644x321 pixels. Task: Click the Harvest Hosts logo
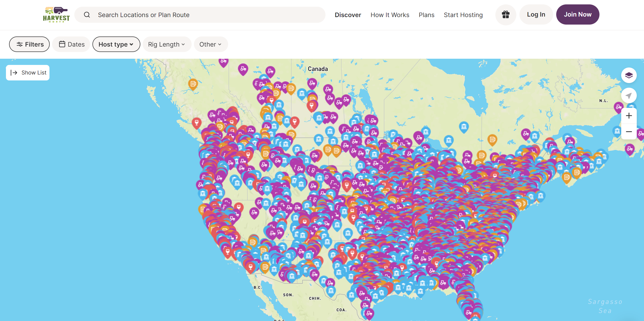tap(56, 15)
